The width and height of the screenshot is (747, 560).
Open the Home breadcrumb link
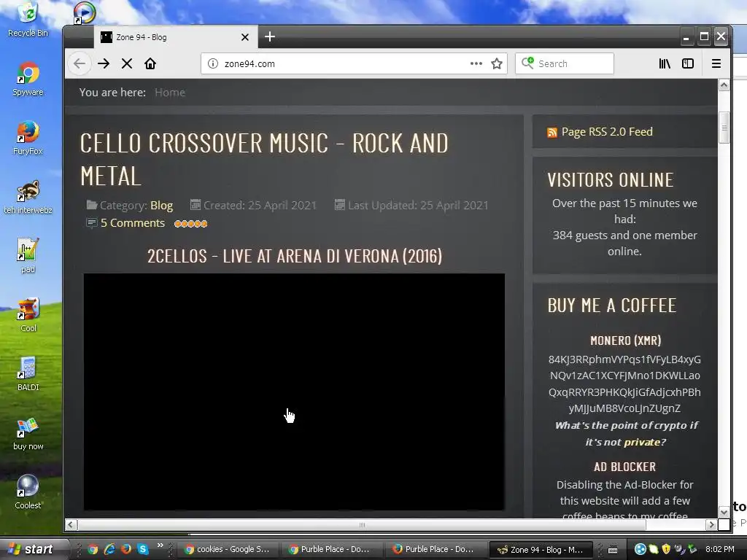[x=169, y=93]
